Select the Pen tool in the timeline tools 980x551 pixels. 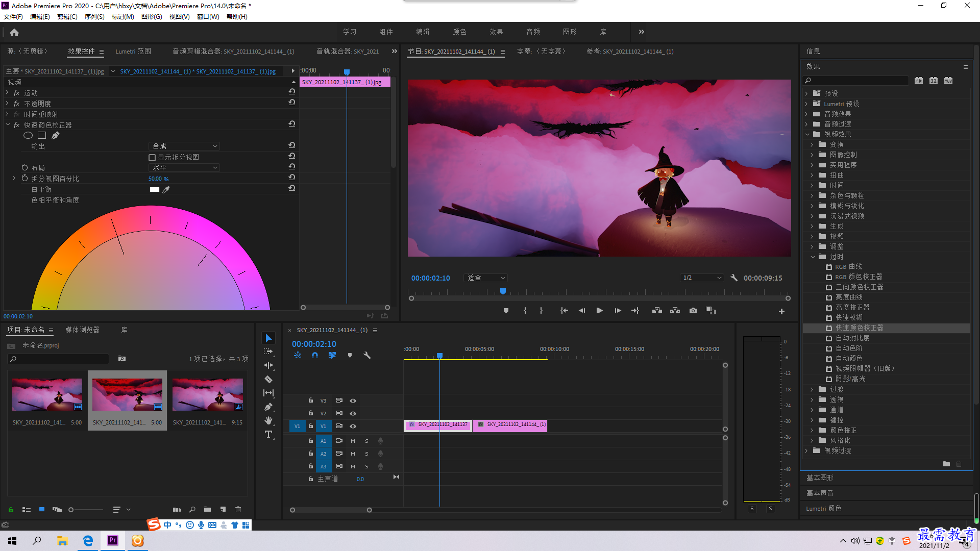click(x=268, y=407)
